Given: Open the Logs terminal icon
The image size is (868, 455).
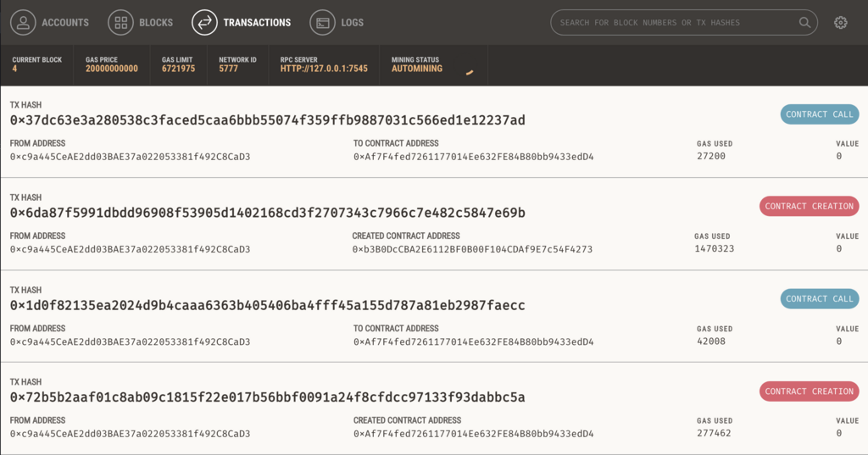Looking at the screenshot, I should point(323,23).
